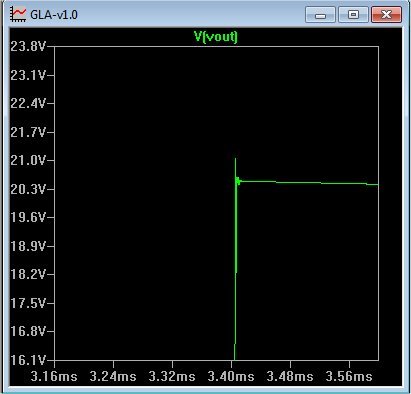Click the 17.5V axis label
The width and height of the screenshot is (411, 394).
click(28, 303)
